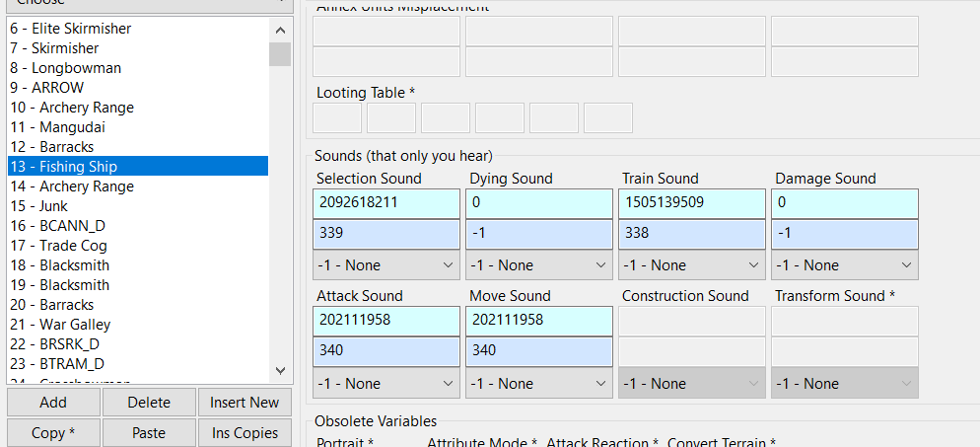The height and width of the screenshot is (447, 980).
Task: Select 13 - Fishing Ship in unit list
Action: coord(138,167)
